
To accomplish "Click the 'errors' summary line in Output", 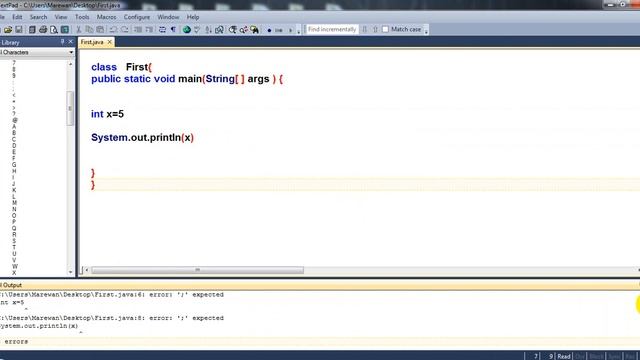I will point(15,342).
